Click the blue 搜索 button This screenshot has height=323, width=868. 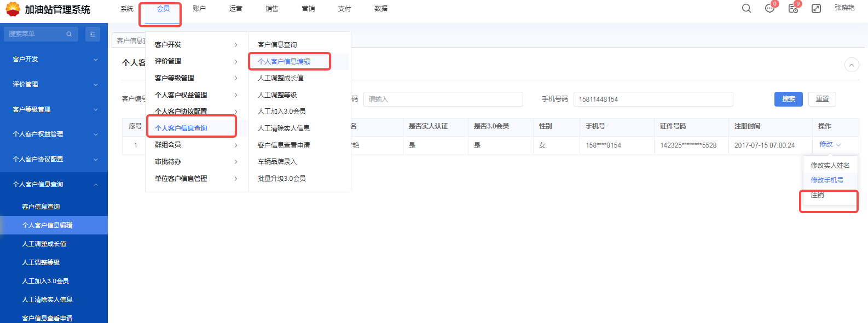coord(788,99)
